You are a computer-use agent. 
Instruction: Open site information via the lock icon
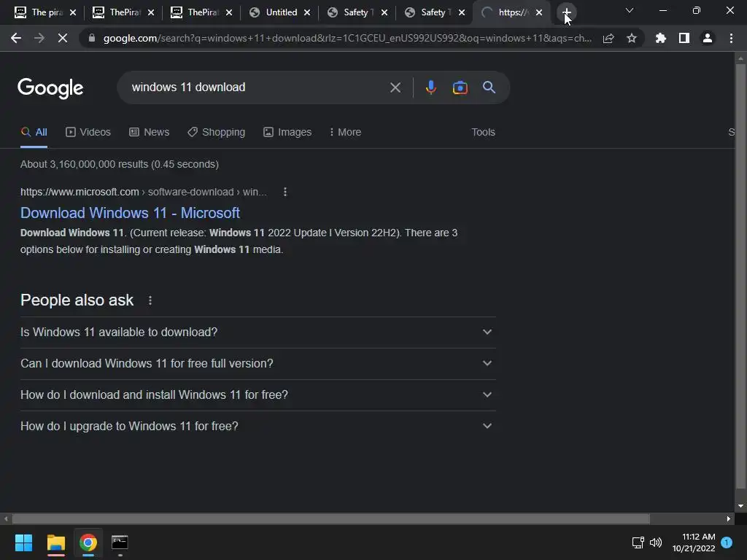pos(92,38)
